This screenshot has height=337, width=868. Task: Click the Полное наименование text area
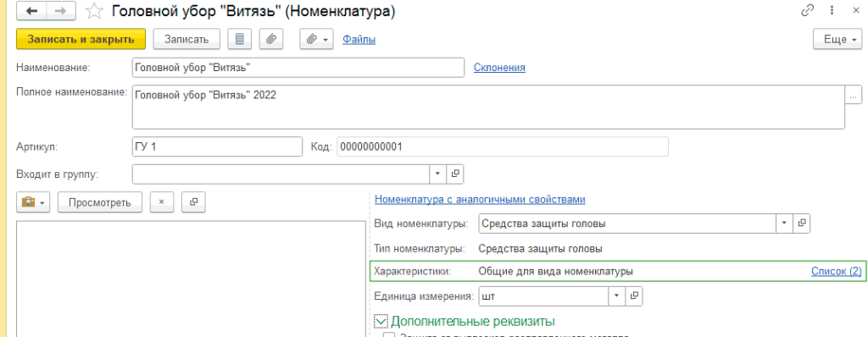click(x=489, y=107)
